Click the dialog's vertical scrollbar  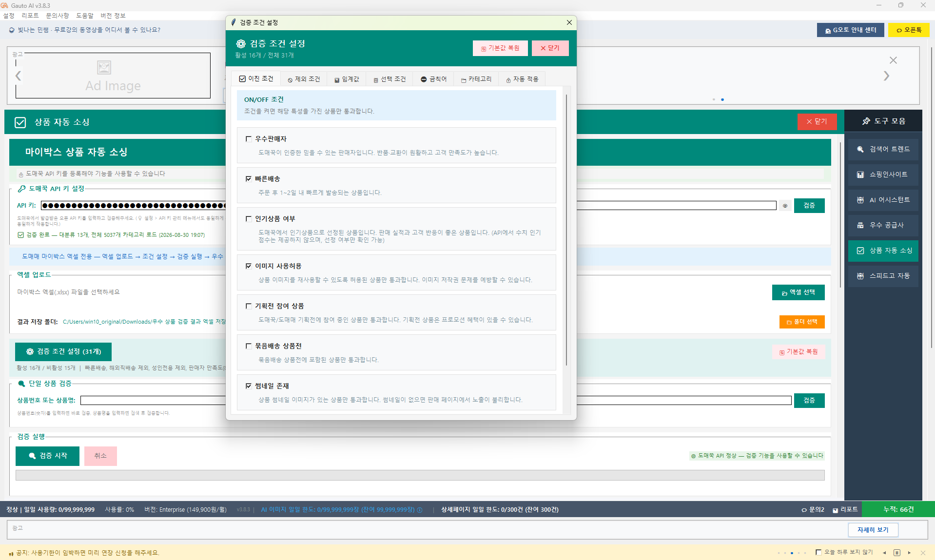coord(566,229)
